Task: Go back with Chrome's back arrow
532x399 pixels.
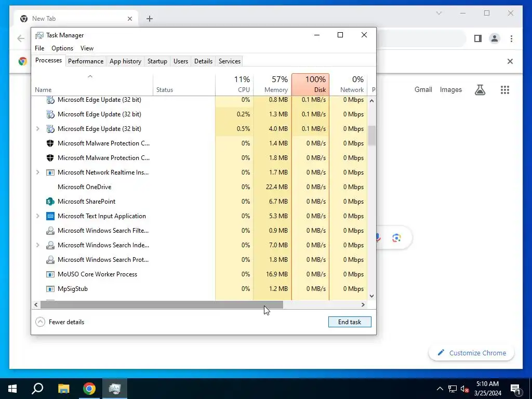Action: click(21, 38)
